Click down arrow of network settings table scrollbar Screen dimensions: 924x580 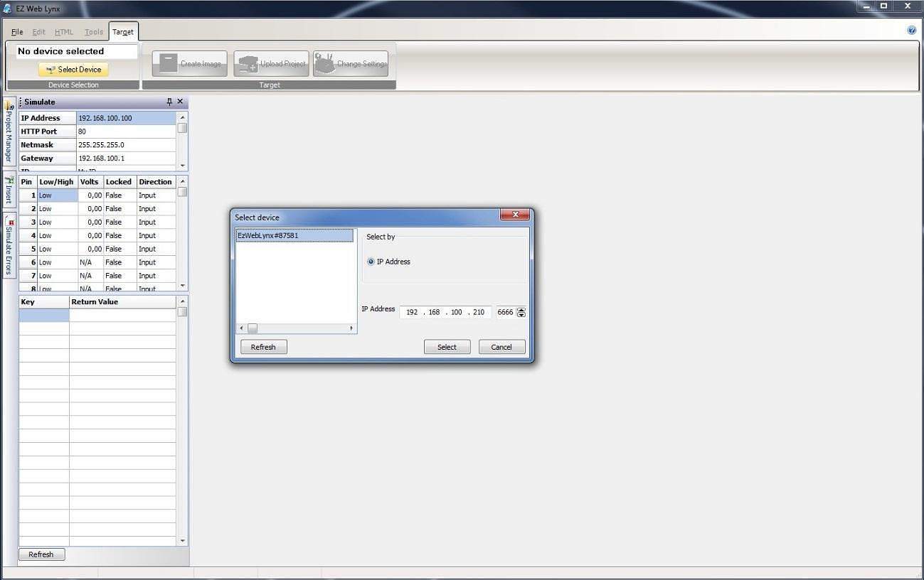pos(183,166)
